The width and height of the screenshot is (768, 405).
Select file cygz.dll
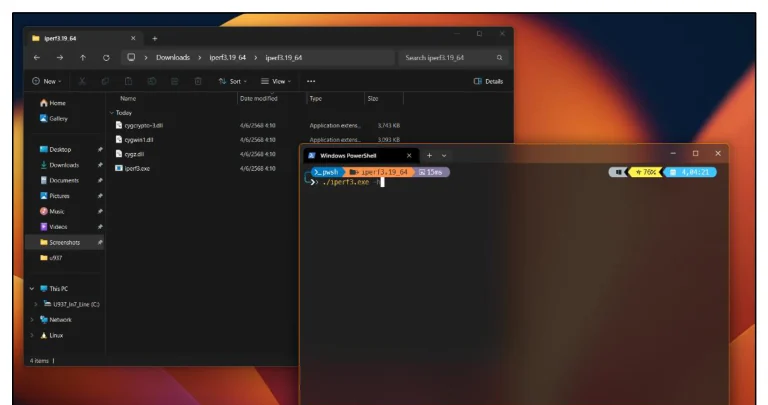pos(134,154)
